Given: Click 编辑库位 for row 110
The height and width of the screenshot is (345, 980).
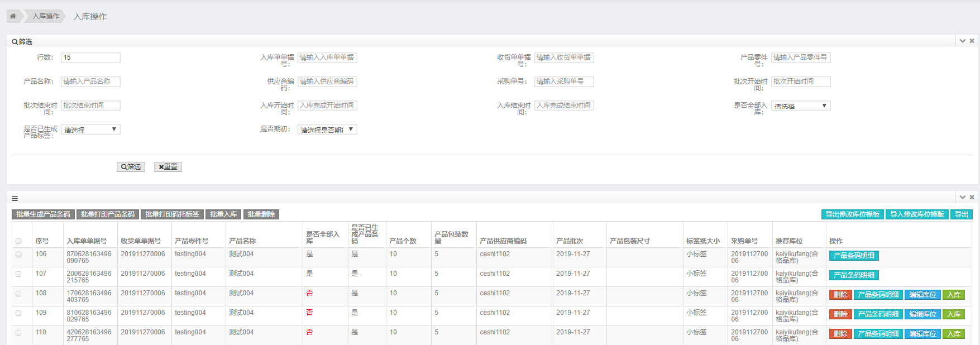Looking at the screenshot, I should point(922,334).
